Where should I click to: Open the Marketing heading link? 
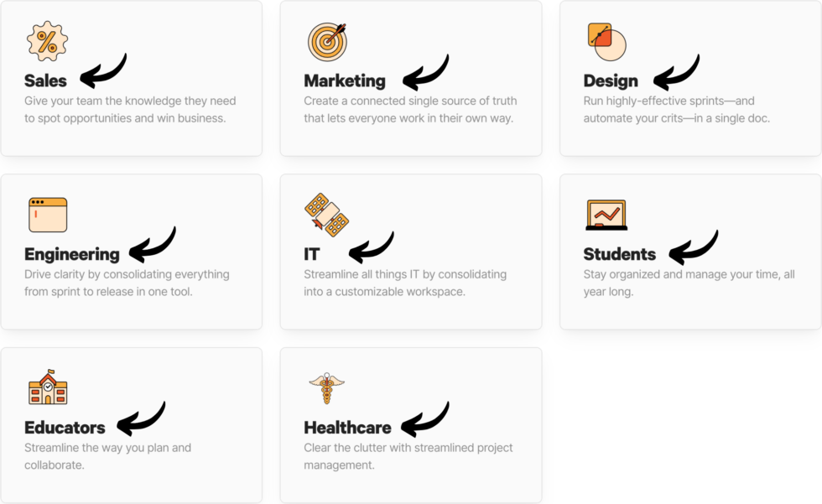pos(345,81)
